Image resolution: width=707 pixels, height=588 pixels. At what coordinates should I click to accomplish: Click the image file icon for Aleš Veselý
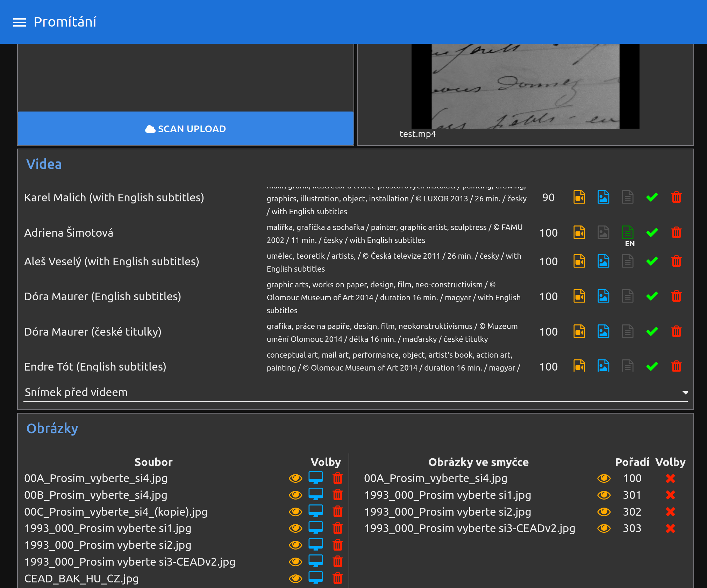pos(603,261)
